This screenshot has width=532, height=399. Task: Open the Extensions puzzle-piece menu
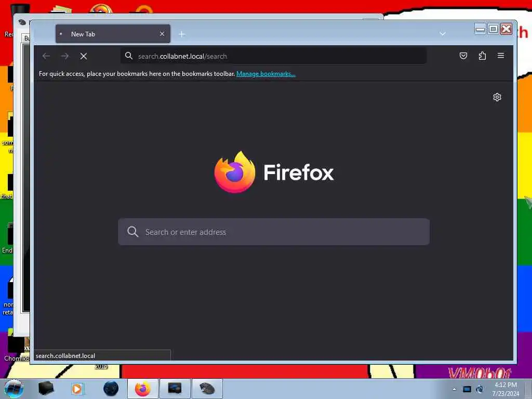[482, 56]
